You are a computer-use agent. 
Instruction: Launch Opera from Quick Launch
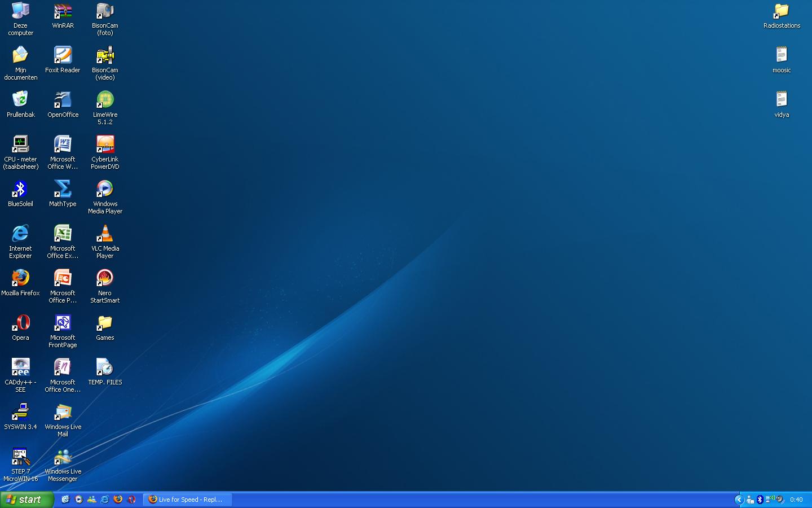131,500
